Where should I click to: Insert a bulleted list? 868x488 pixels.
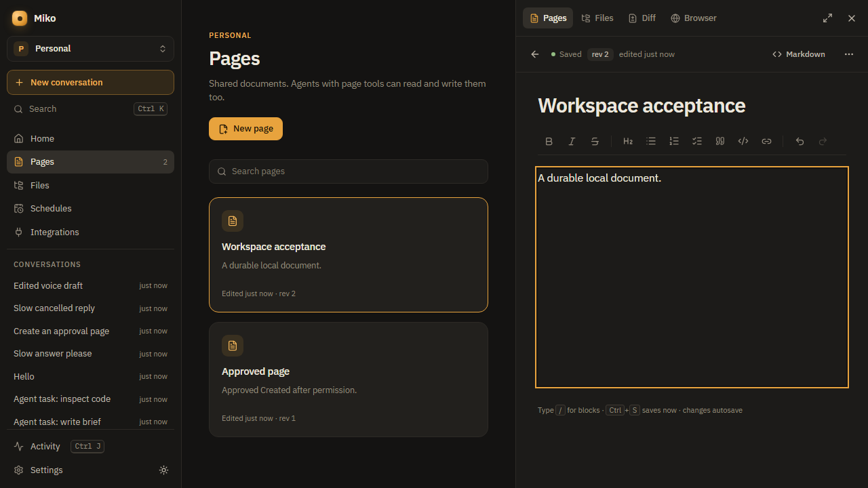[x=651, y=141]
